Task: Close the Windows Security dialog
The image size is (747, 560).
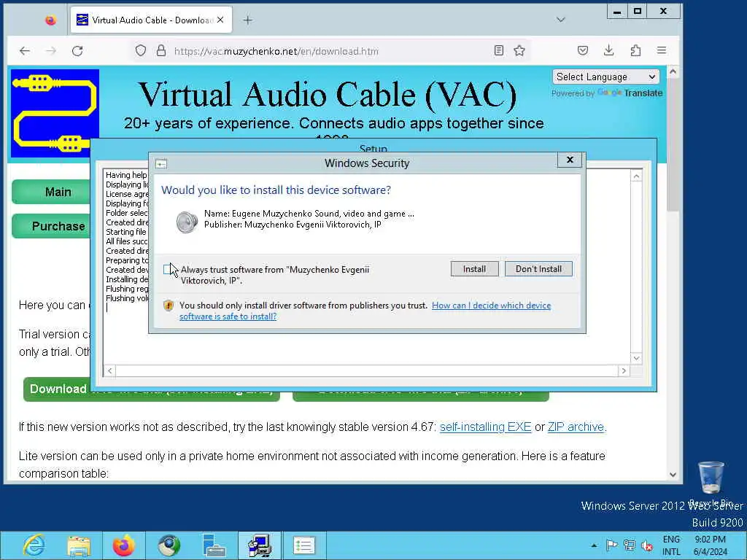Action: pyautogui.click(x=570, y=160)
